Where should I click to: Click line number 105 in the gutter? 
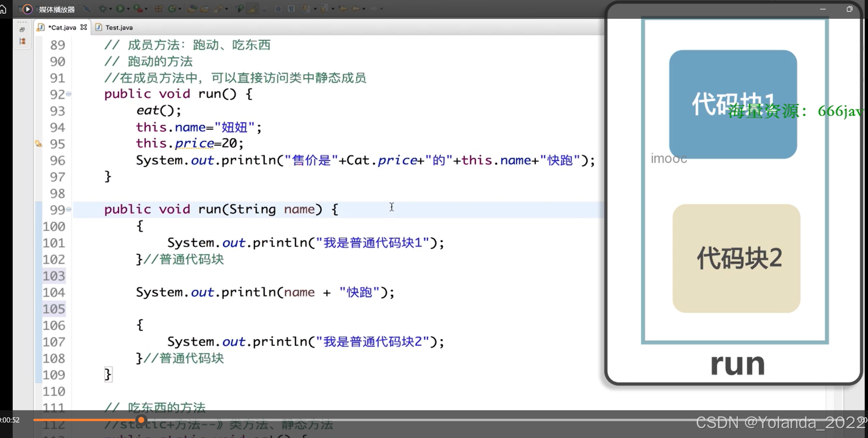coord(54,309)
